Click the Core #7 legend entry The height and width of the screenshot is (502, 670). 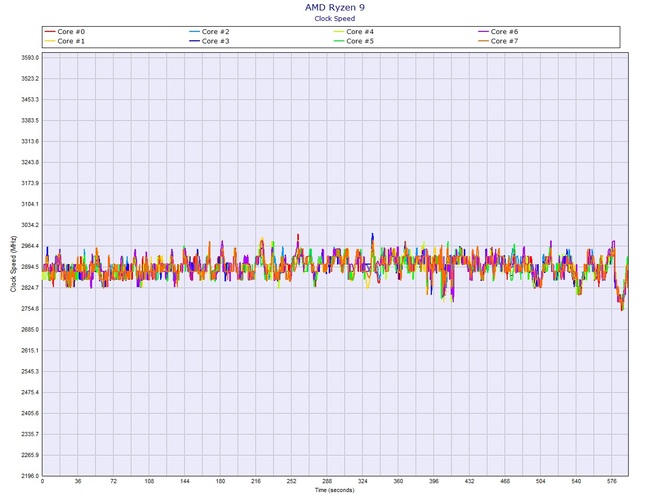click(x=498, y=41)
